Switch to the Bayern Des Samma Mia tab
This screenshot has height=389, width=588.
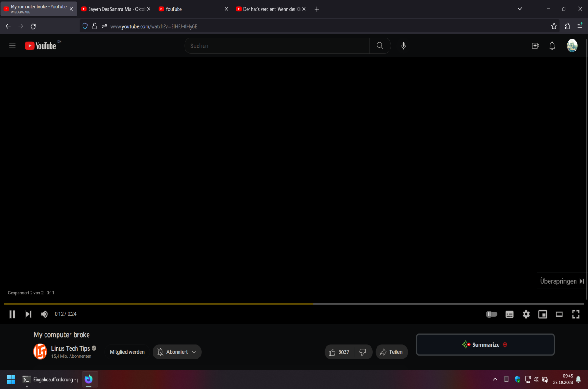[x=114, y=8]
